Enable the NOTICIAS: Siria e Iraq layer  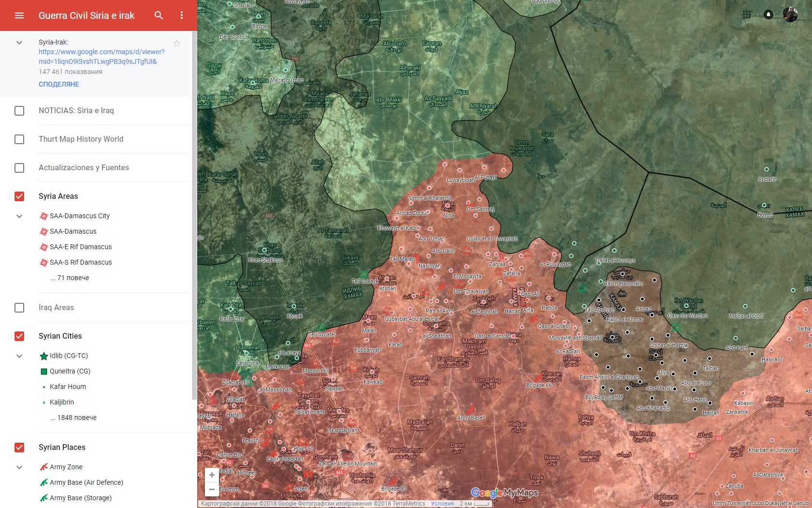[19, 111]
